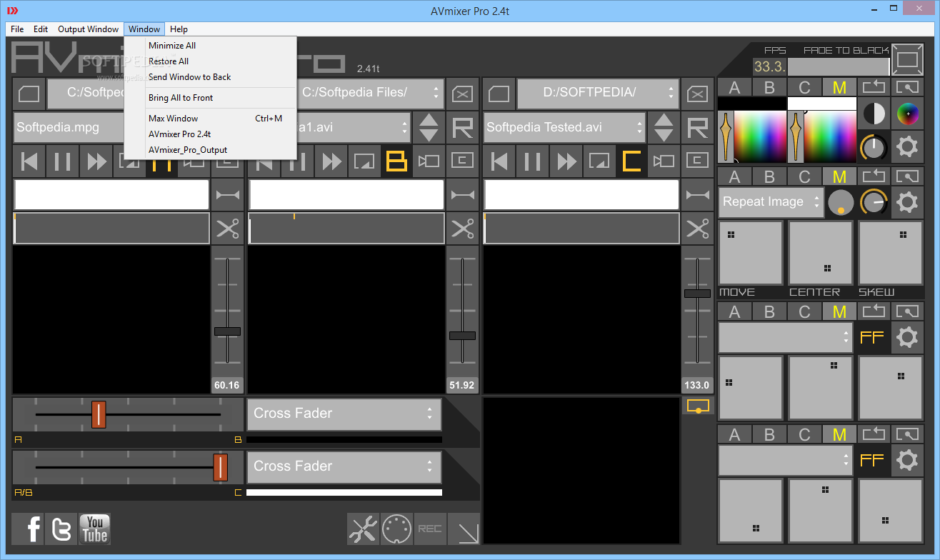The height and width of the screenshot is (560, 940).
Task: Open the Help menu
Action: click(x=179, y=29)
